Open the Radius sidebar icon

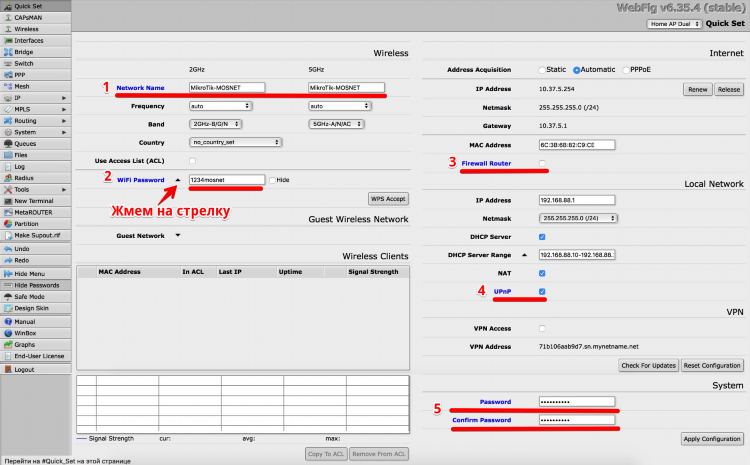(8, 178)
